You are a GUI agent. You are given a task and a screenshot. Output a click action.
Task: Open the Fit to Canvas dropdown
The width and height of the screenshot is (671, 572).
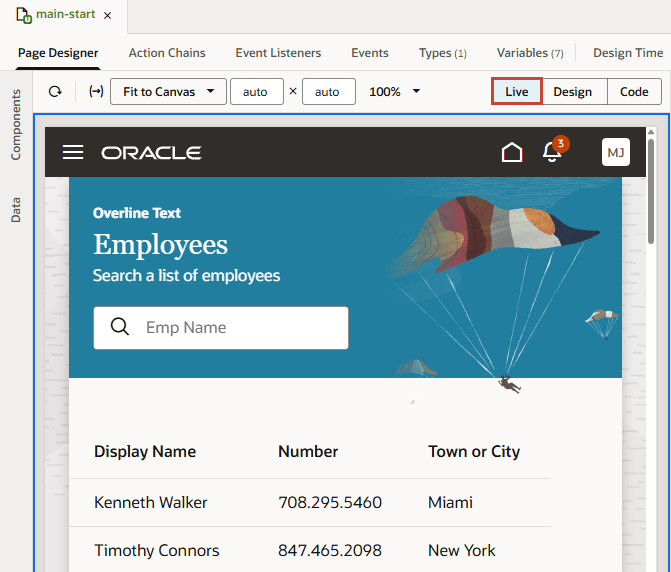[x=168, y=91]
